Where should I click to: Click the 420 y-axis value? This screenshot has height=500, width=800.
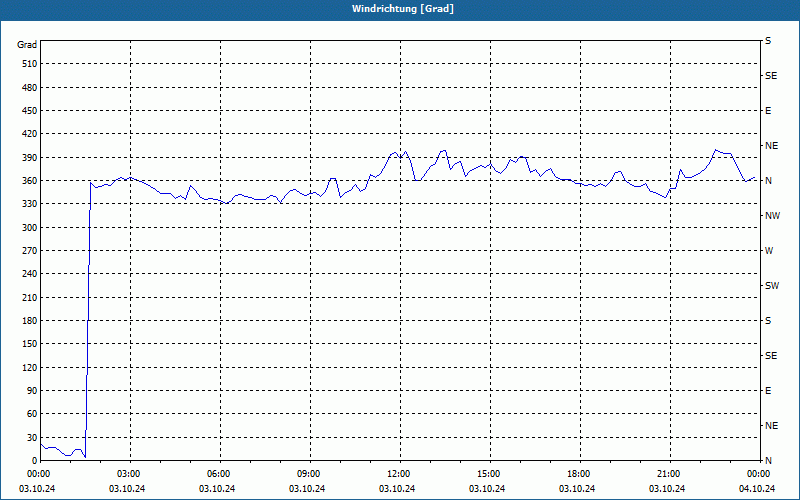point(30,134)
